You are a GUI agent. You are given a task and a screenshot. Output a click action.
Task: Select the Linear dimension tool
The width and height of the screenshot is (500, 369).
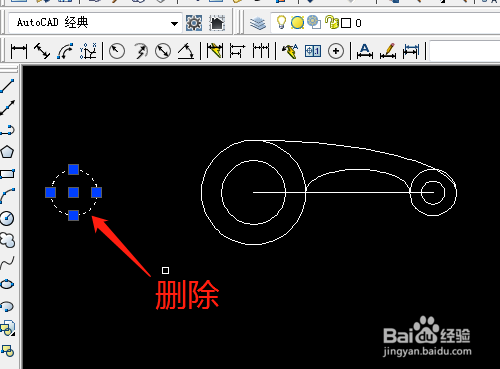point(19,51)
